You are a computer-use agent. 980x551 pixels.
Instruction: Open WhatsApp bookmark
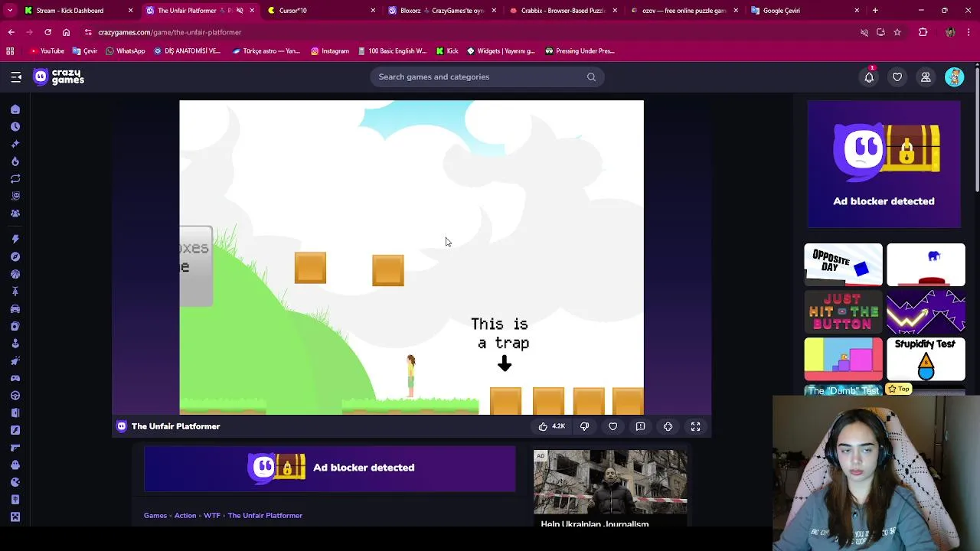click(126, 51)
